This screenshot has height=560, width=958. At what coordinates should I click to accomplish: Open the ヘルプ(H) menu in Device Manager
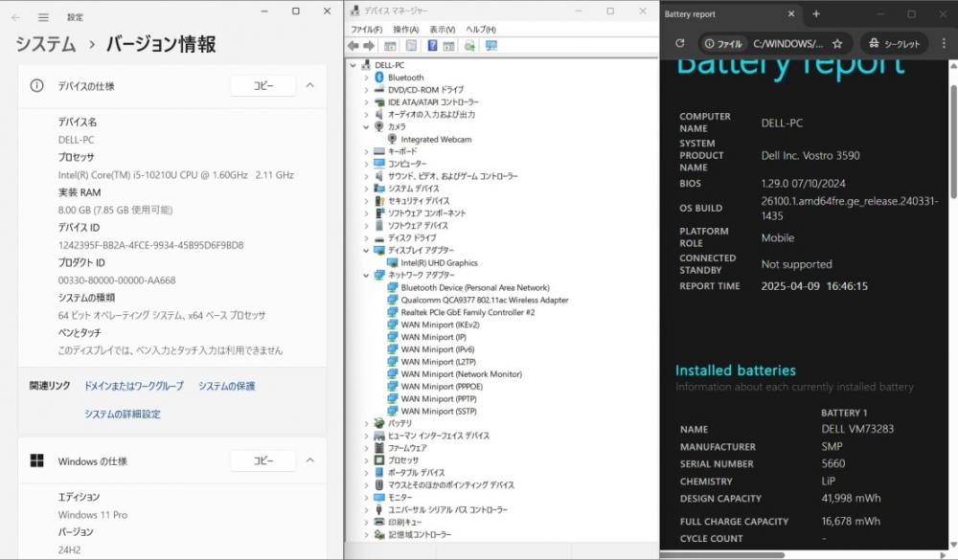(x=481, y=30)
